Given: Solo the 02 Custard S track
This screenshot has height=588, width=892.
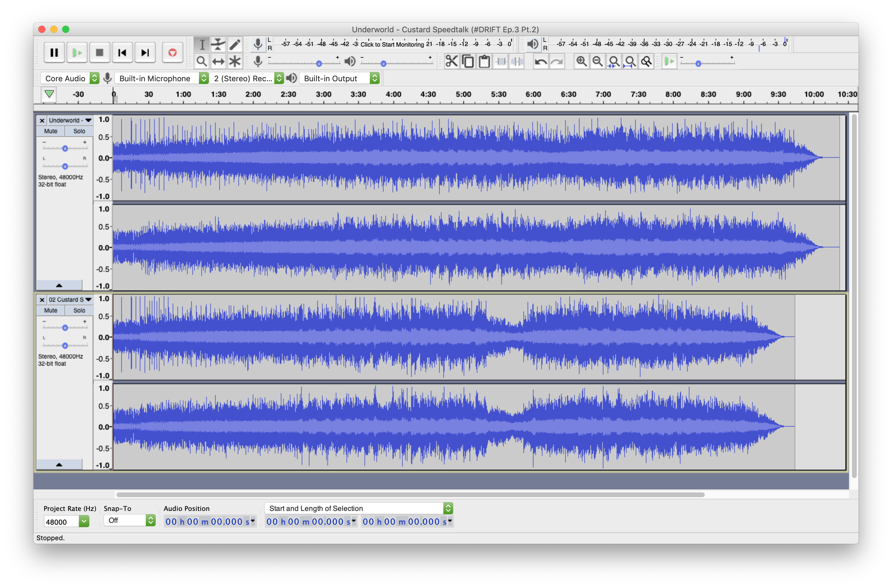Looking at the screenshot, I should [79, 310].
